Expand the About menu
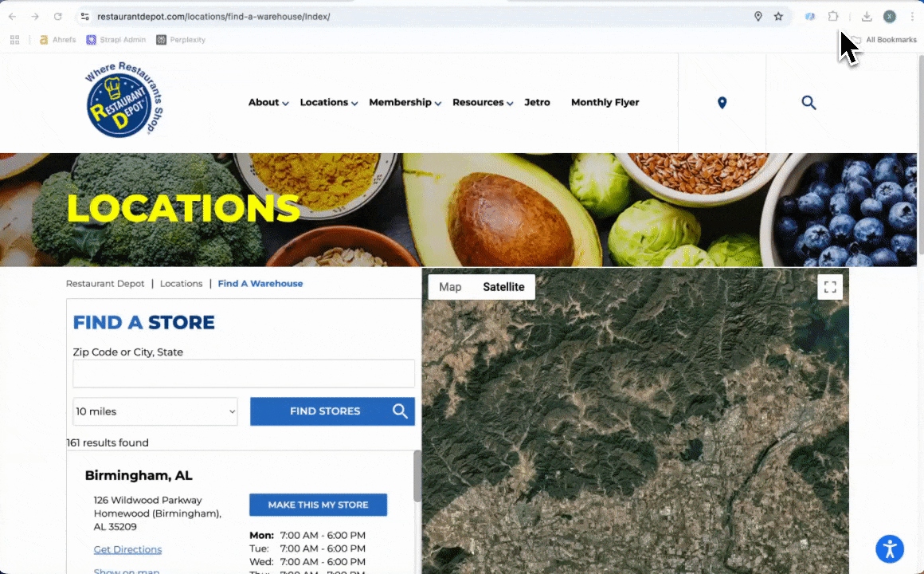 (268, 103)
